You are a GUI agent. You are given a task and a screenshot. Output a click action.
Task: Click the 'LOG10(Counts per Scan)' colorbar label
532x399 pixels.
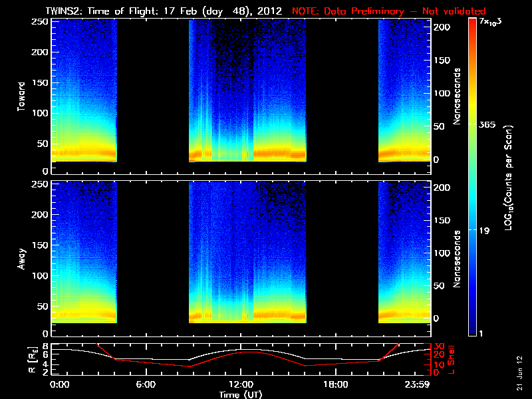pos(508,178)
